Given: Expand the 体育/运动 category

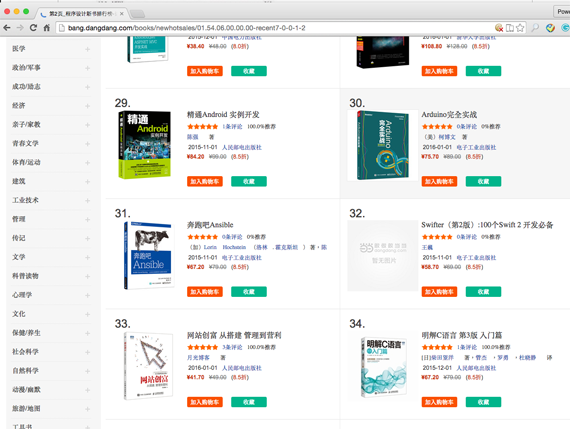Looking at the screenshot, I should tap(87, 163).
